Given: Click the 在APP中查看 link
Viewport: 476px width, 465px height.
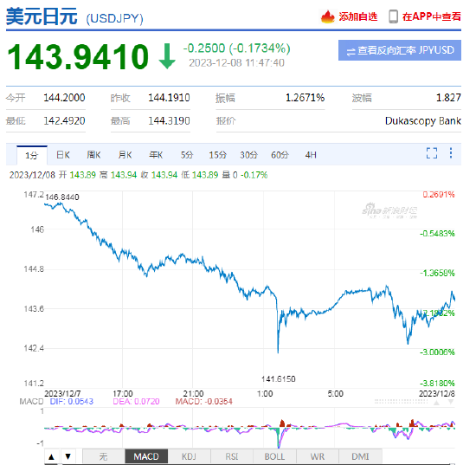Looking at the screenshot, I should point(431,16).
